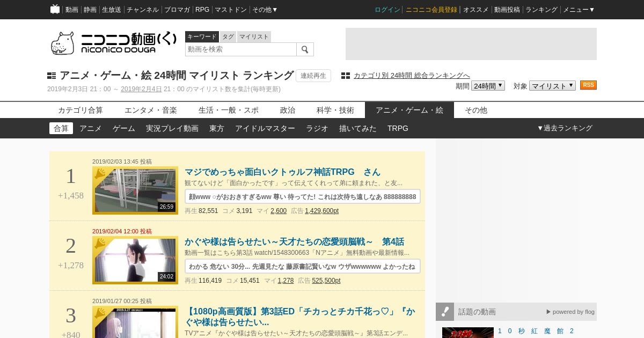Image resolution: width=644 pixels, height=338 pixels.
Task: Open the メニュー dropdown in top bar
Action: 579,10
